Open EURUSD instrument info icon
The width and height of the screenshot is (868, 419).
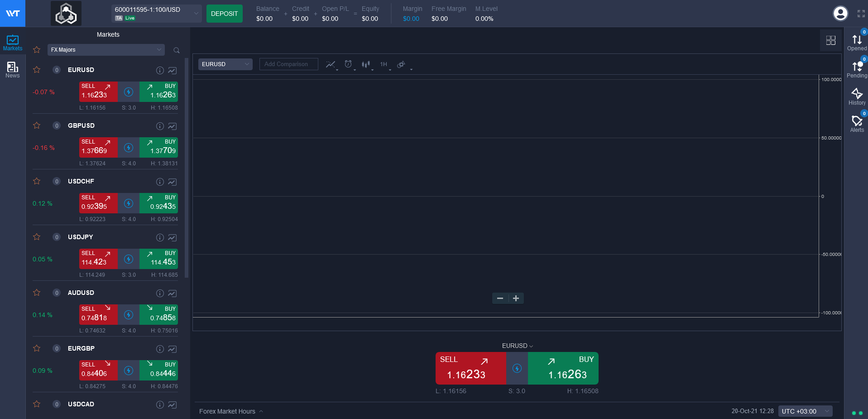[160, 70]
